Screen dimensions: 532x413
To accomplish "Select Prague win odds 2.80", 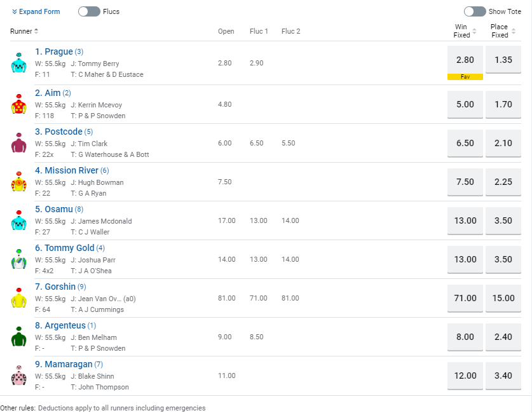I will point(465,60).
